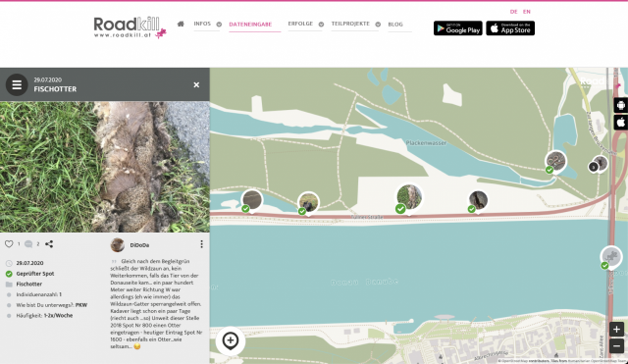Screen dimensions: 628x364
Task: Open the three-dot options next to DiDoDa
Action: (x=201, y=244)
